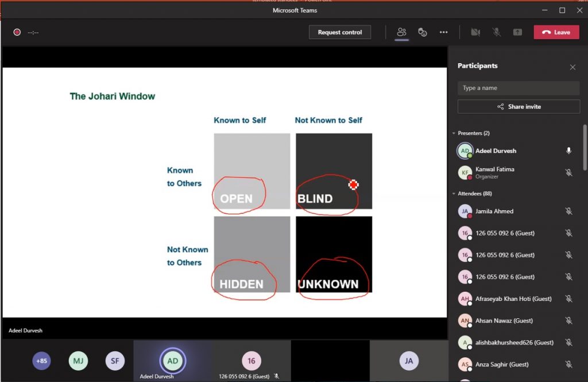Click the red recording indicator

[x=17, y=32]
